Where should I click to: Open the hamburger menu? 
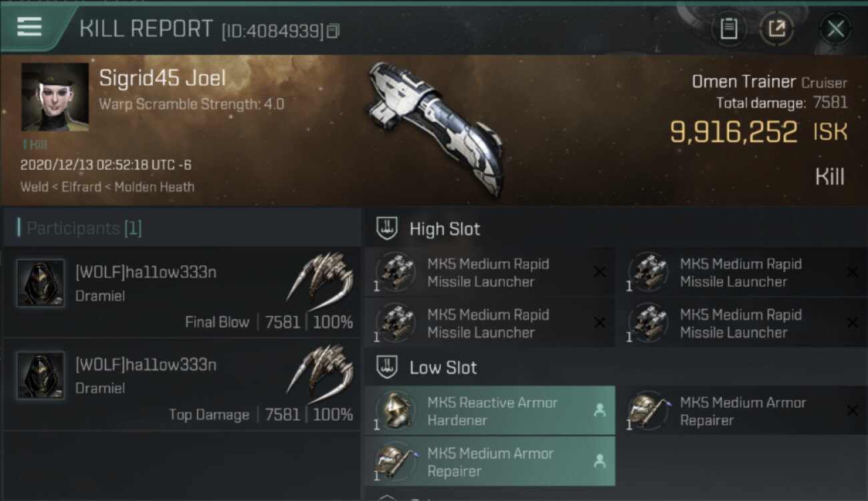[x=29, y=27]
